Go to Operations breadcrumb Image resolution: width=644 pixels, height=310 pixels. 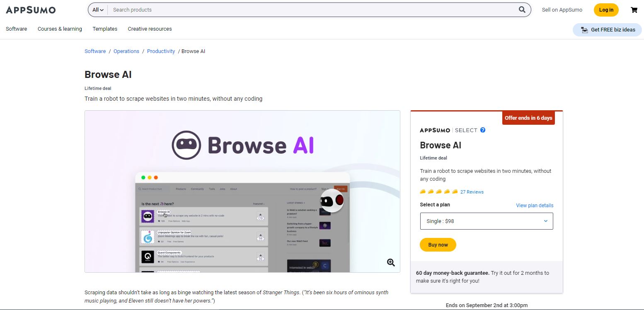126,51
